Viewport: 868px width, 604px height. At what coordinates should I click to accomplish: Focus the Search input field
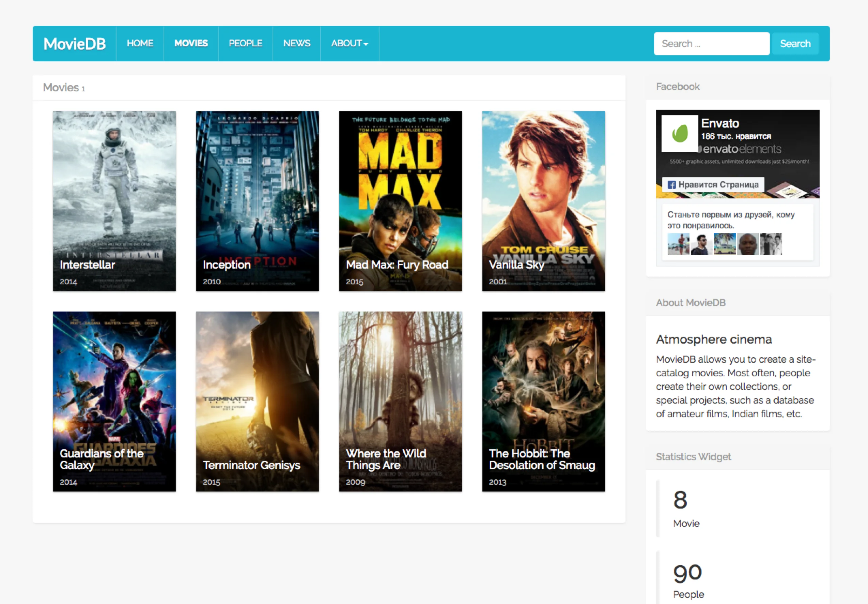tap(712, 44)
